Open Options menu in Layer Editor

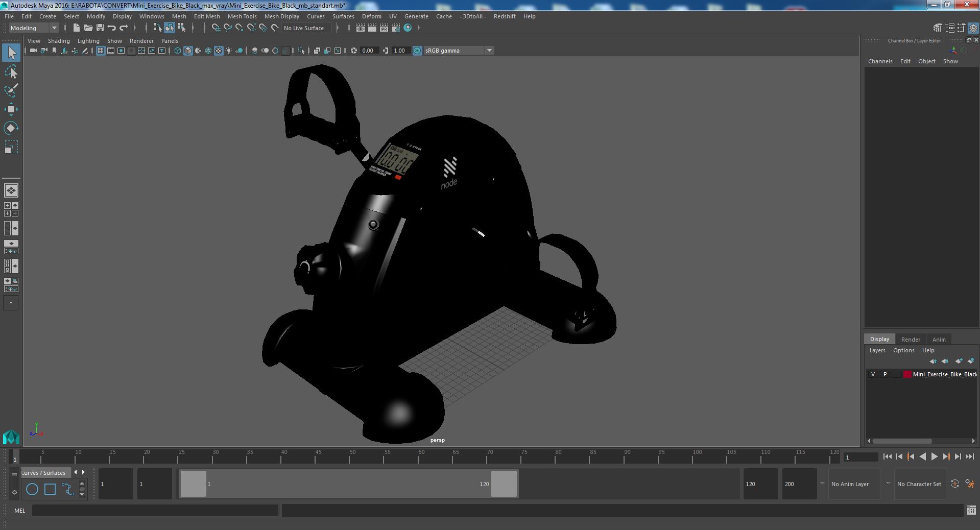point(903,350)
